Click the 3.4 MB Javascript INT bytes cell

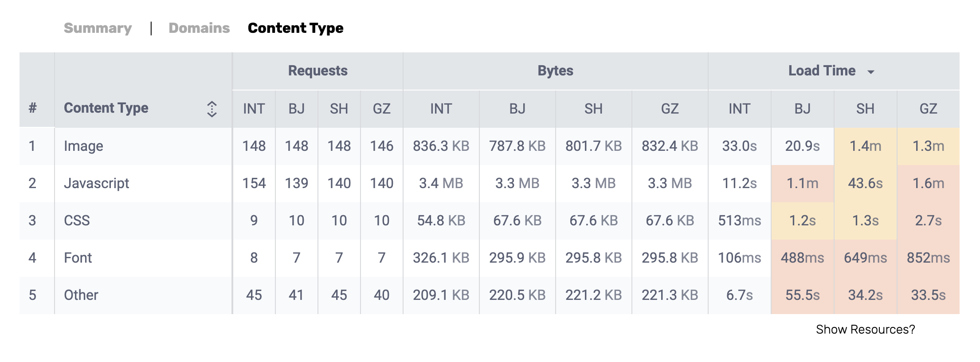point(441,183)
